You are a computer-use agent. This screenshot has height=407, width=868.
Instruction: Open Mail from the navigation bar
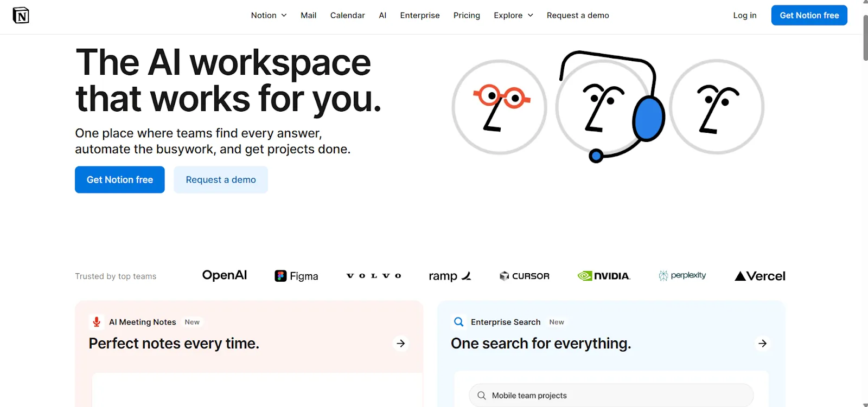pyautogui.click(x=309, y=15)
